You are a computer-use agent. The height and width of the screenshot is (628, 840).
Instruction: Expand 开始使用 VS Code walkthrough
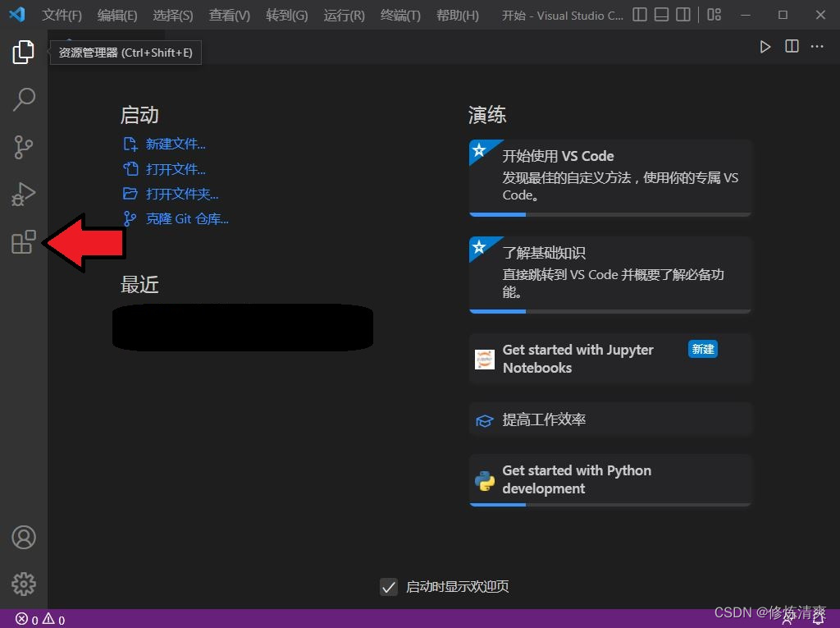(x=609, y=178)
